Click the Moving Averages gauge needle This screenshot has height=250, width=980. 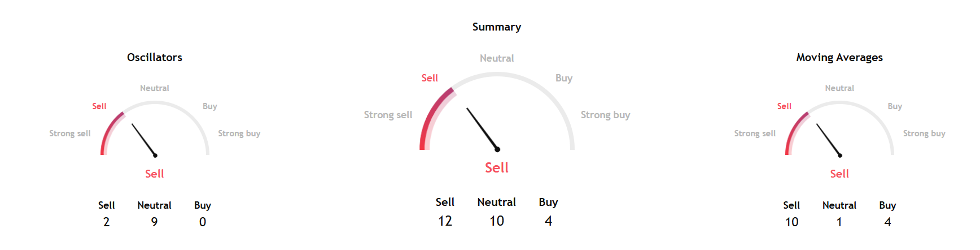(829, 140)
